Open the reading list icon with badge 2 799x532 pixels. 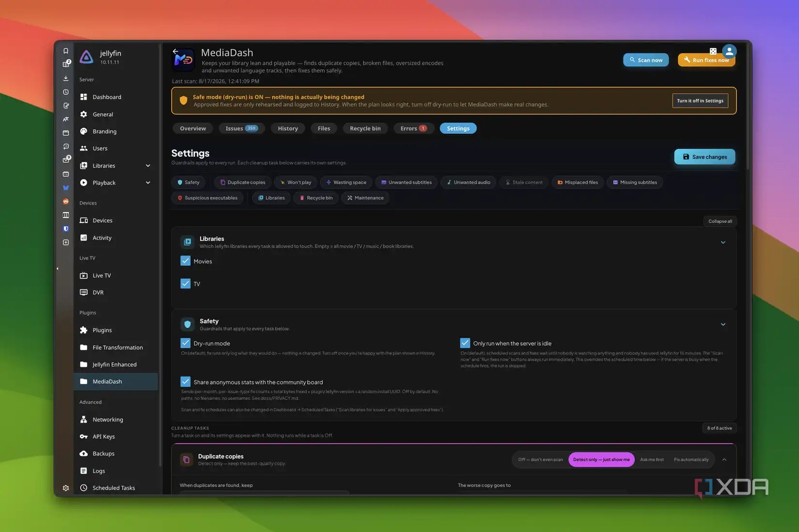click(x=66, y=64)
